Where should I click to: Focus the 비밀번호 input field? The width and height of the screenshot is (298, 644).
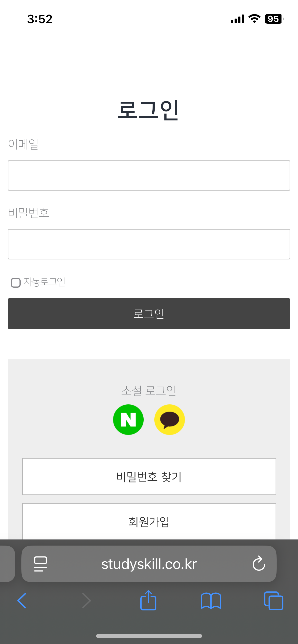(149, 244)
